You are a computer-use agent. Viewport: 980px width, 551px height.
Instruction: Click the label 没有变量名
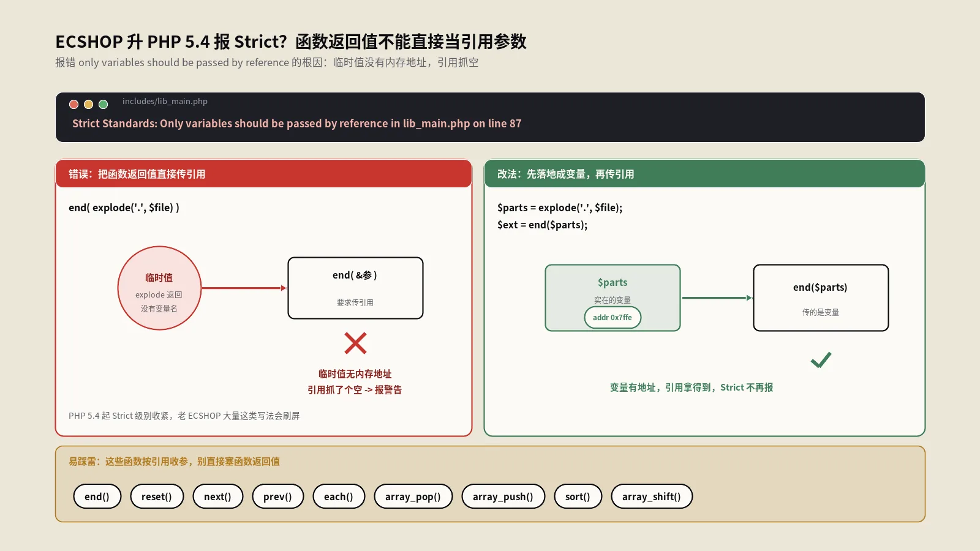tap(159, 309)
